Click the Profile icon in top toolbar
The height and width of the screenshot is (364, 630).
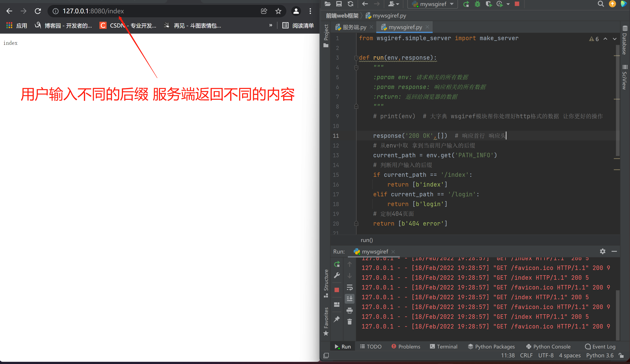[x=499, y=4]
